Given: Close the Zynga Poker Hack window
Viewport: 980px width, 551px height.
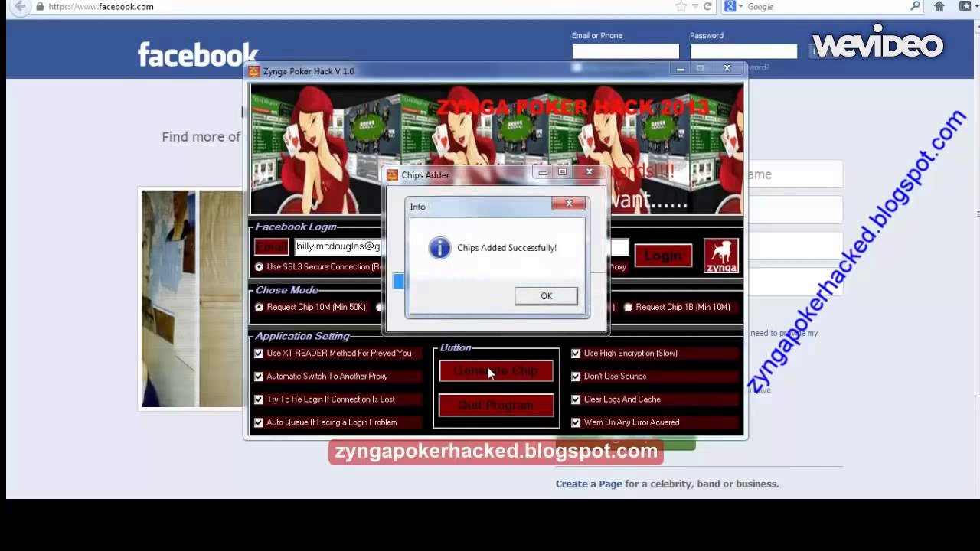Looking at the screenshot, I should (x=727, y=68).
